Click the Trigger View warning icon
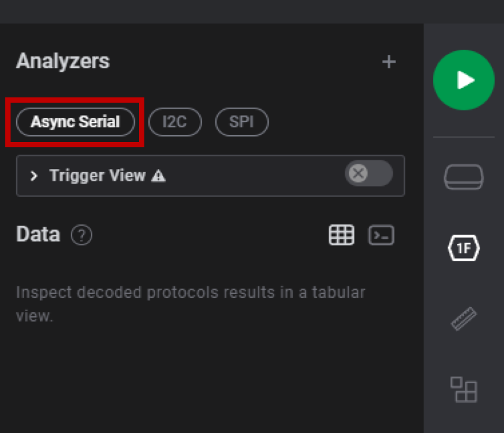Viewport: 504px width, 433px height. point(158,176)
